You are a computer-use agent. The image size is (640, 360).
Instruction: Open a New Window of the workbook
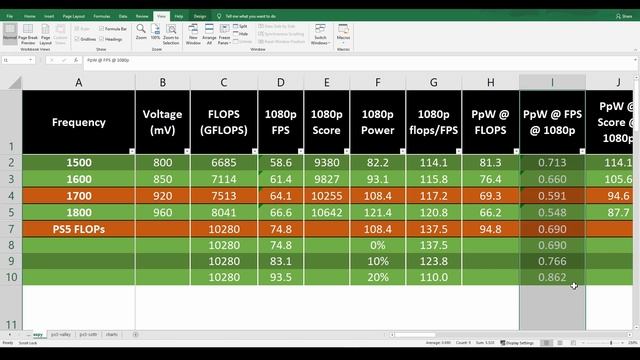point(193,34)
